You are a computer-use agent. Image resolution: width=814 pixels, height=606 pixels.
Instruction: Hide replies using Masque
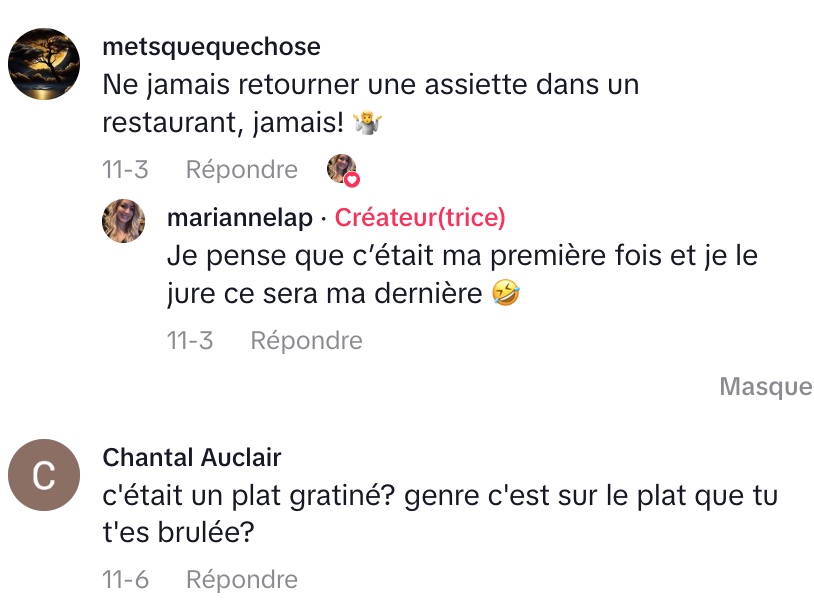(766, 387)
